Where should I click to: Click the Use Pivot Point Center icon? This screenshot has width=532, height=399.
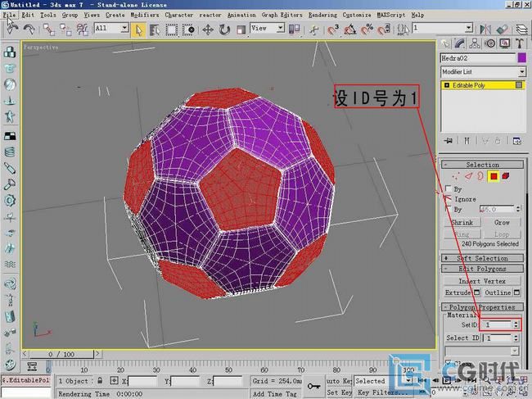coord(294,29)
